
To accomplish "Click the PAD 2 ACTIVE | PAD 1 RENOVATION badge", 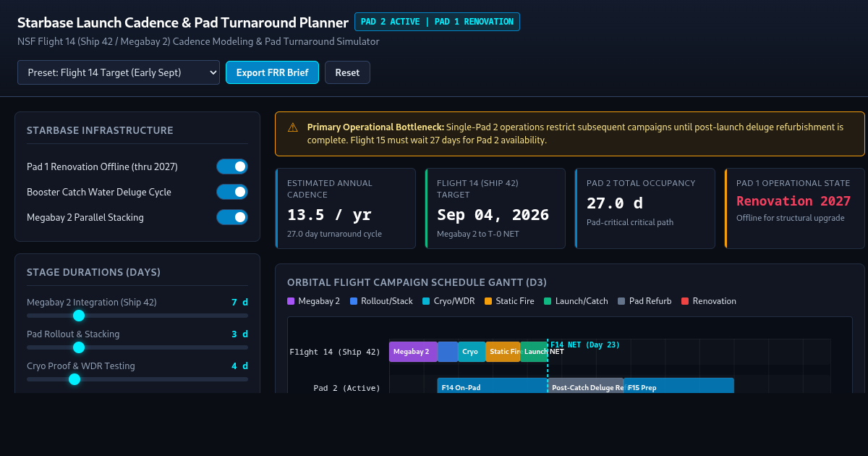I will [437, 22].
